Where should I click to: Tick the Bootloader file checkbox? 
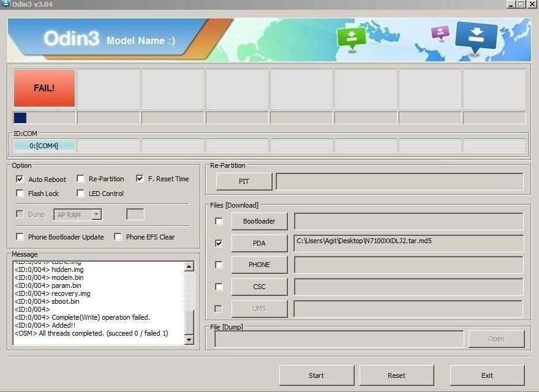pos(219,221)
